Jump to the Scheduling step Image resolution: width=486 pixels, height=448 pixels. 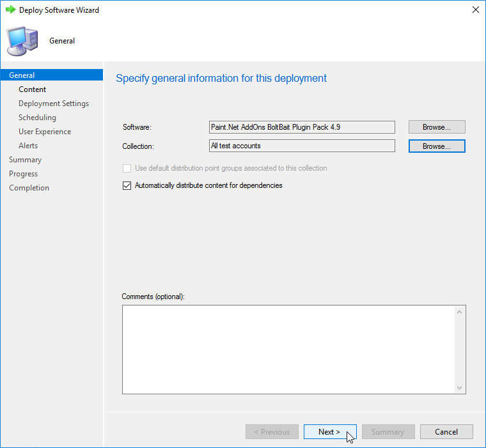coord(37,118)
